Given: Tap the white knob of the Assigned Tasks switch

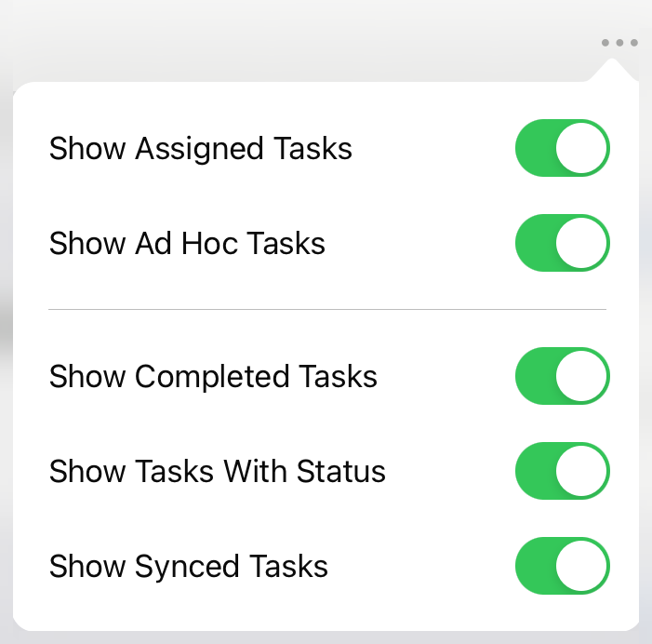Looking at the screenshot, I should click(581, 148).
